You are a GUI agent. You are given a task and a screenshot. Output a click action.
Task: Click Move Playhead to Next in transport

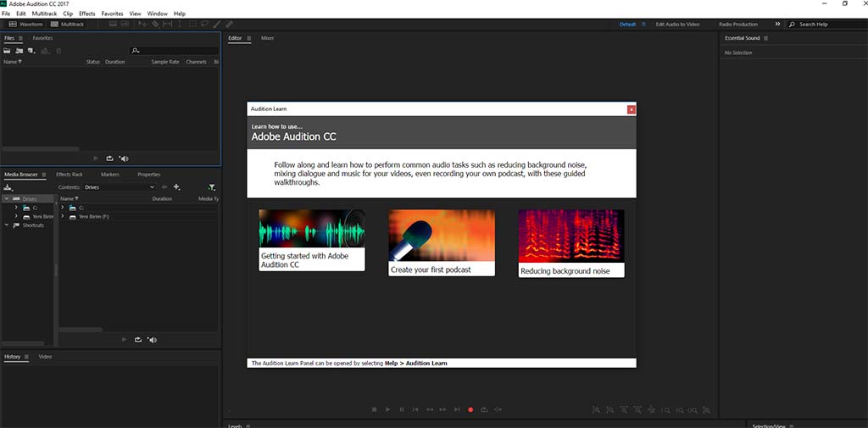[x=457, y=409]
